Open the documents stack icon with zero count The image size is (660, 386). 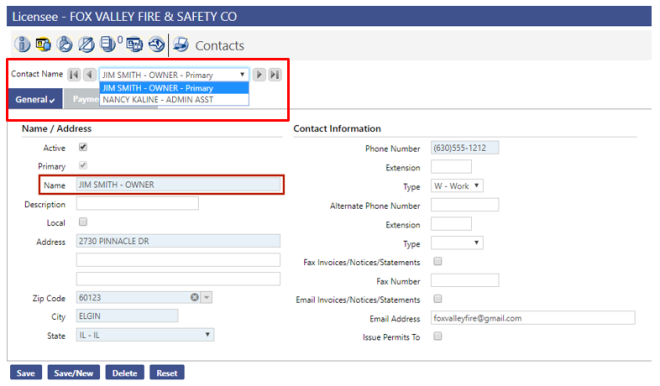[x=109, y=44]
